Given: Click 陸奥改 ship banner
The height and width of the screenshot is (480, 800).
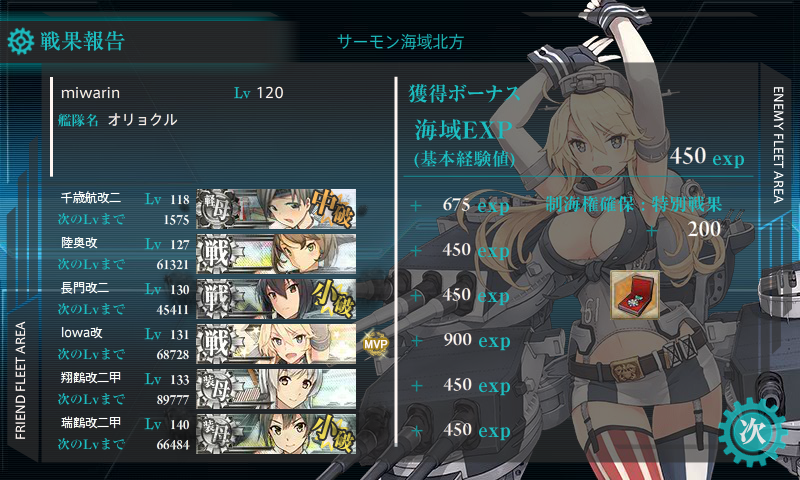Looking at the screenshot, I should [x=276, y=254].
